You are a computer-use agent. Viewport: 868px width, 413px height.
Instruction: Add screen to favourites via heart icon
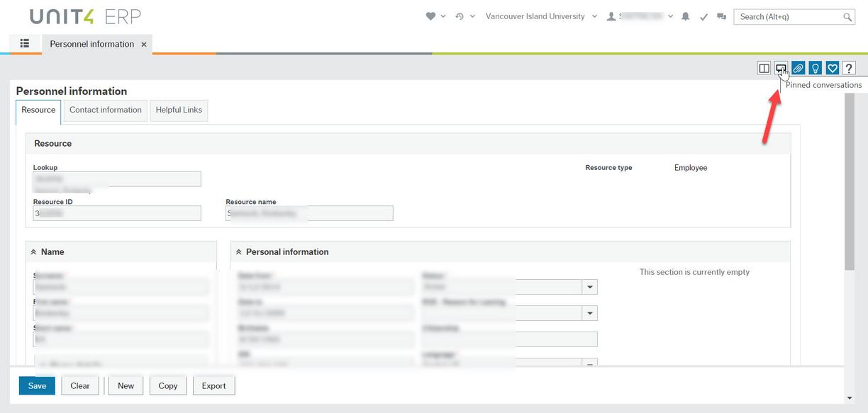point(832,67)
